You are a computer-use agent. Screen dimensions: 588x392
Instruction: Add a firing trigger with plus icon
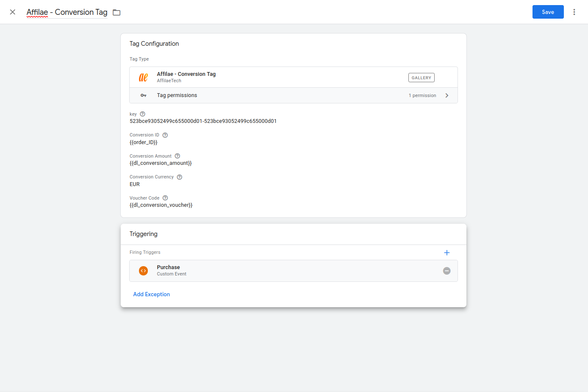pos(447,253)
